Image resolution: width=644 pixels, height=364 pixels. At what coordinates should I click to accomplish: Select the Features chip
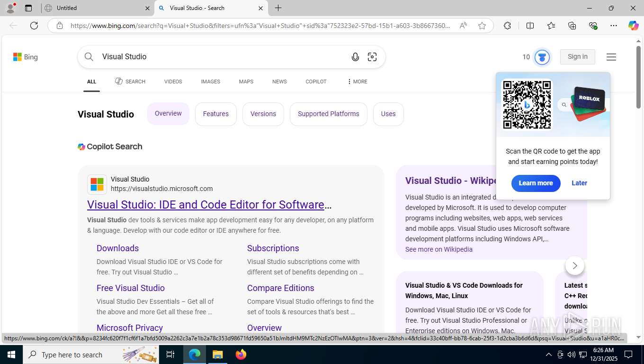[216, 114]
